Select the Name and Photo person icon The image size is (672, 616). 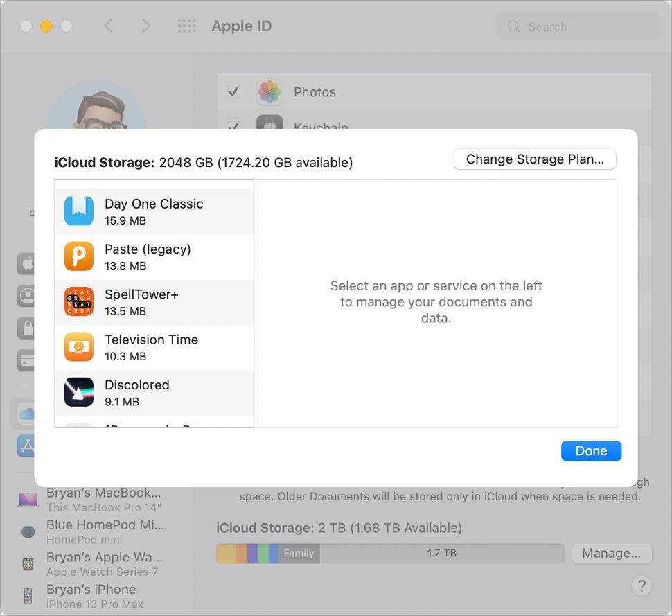(26, 295)
